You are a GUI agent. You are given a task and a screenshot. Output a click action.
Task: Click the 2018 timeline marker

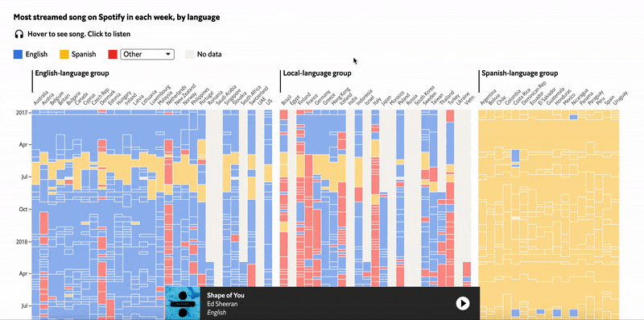[21, 242]
